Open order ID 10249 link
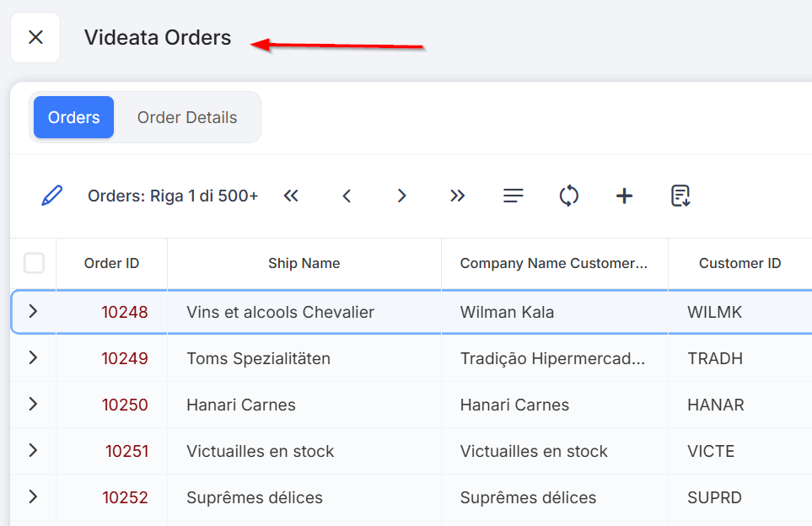The height and width of the screenshot is (526, 812). 125,359
